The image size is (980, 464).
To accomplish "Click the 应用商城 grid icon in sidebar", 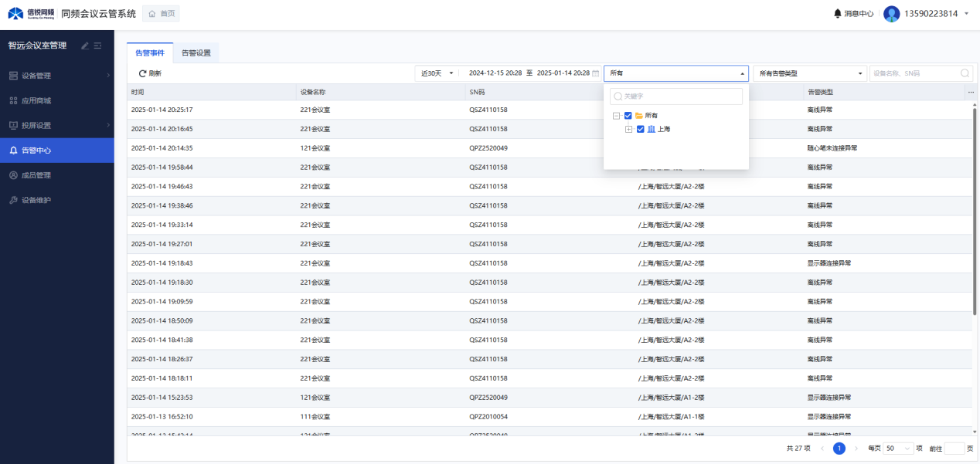I will pos(13,100).
